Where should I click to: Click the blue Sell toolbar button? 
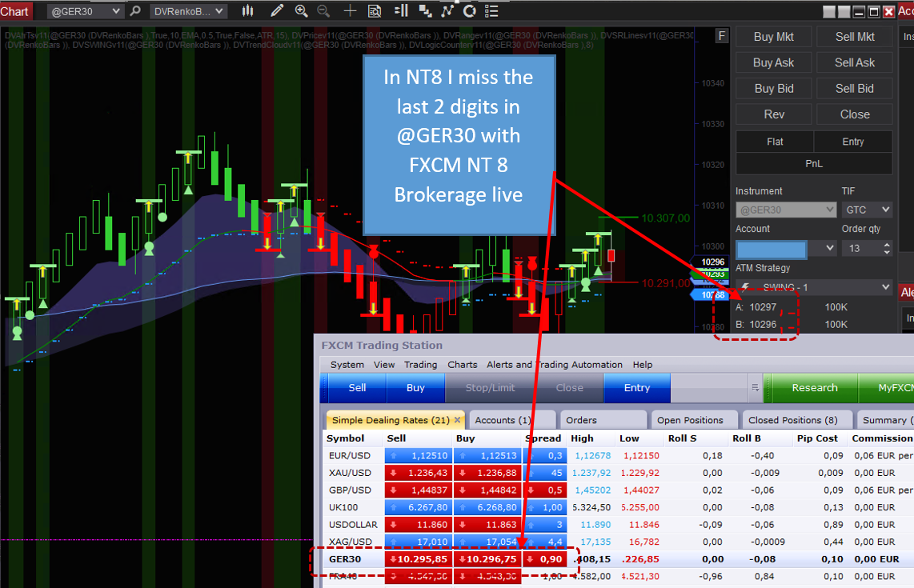click(357, 387)
